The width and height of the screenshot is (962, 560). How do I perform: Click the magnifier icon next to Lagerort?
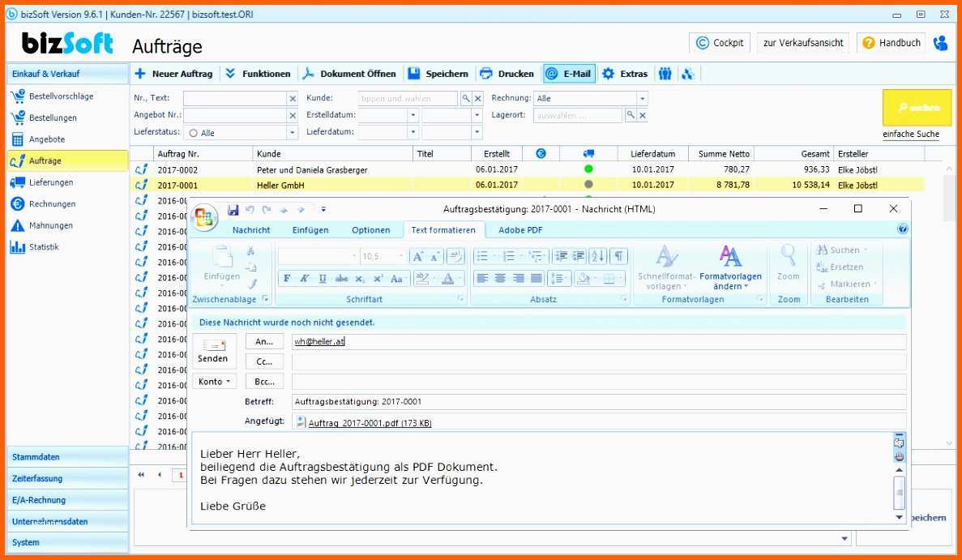click(x=631, y=115)
